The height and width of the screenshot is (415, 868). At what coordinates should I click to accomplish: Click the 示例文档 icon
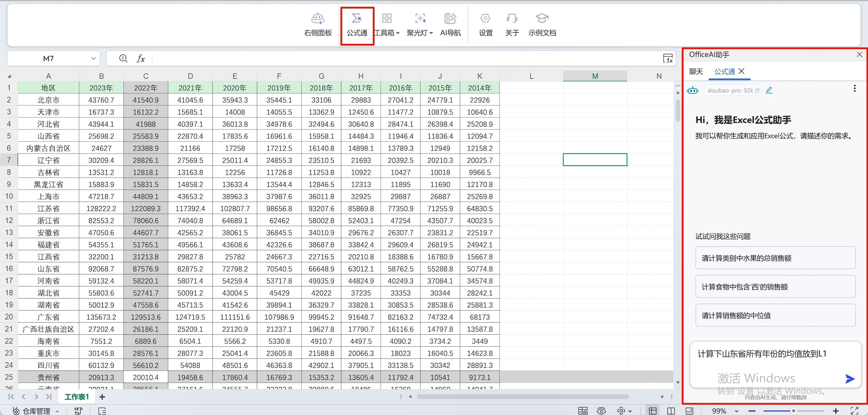[541, 19]
